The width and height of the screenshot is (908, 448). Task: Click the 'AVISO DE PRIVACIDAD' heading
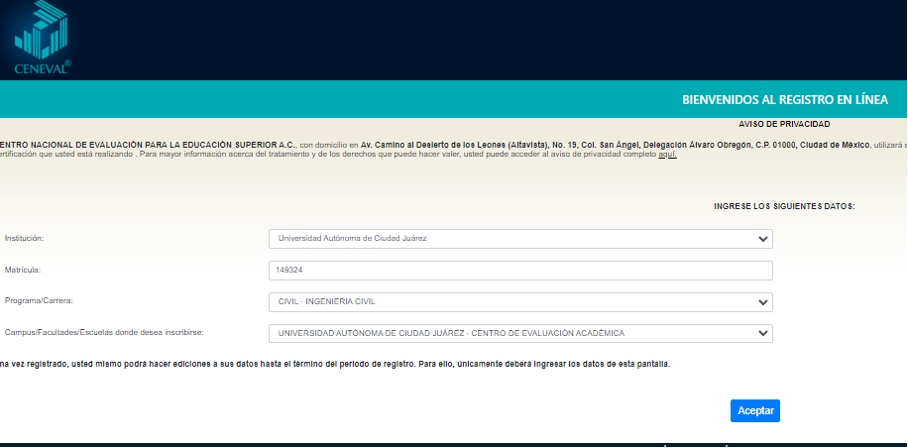coord(784,124)
